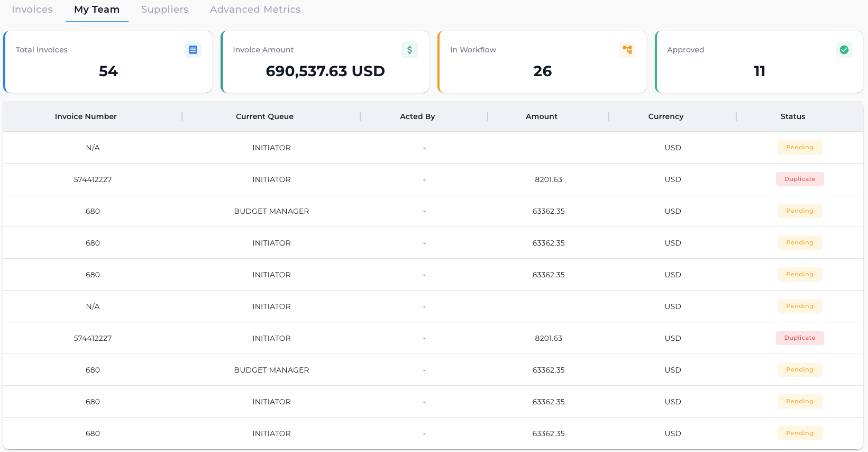Click the Acted By column header
The width and height of the screenshot is (868, 452).
[x=417, y=116]
